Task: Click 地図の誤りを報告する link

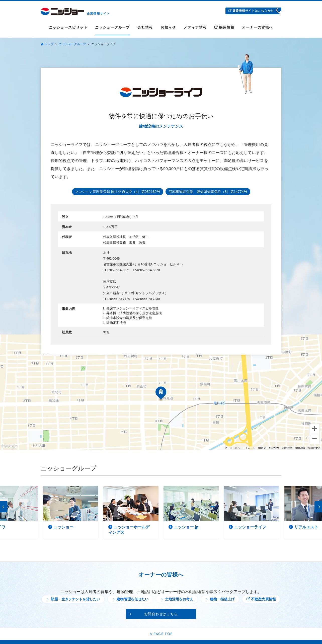Action: point(308,448)
